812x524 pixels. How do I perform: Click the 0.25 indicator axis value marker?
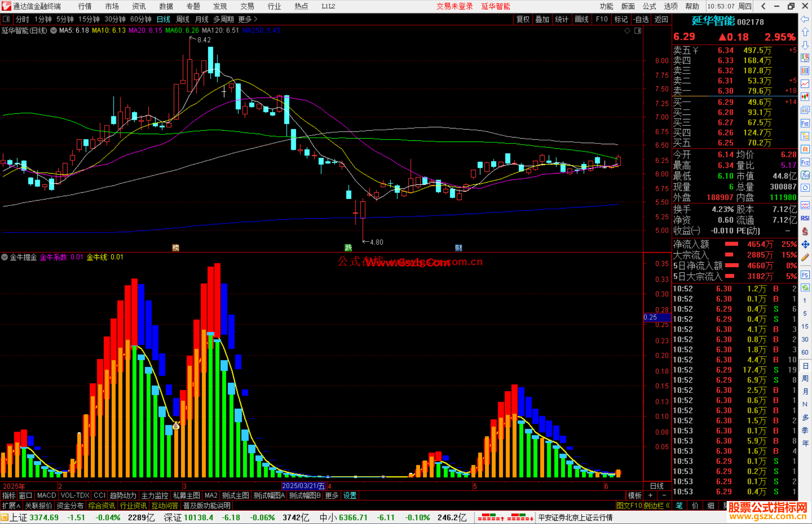[657, 317]
